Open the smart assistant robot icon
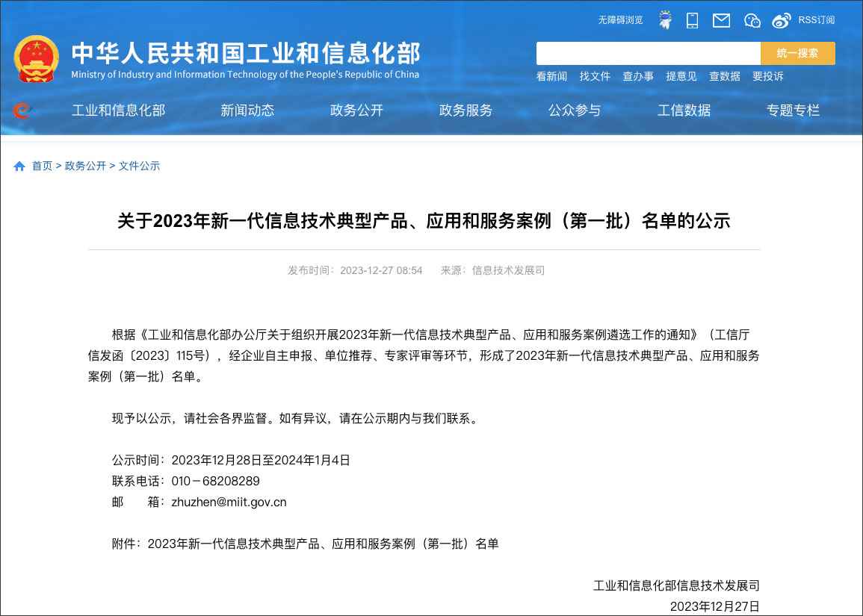This screenshot has height=616, width=863. coord(664,19)
